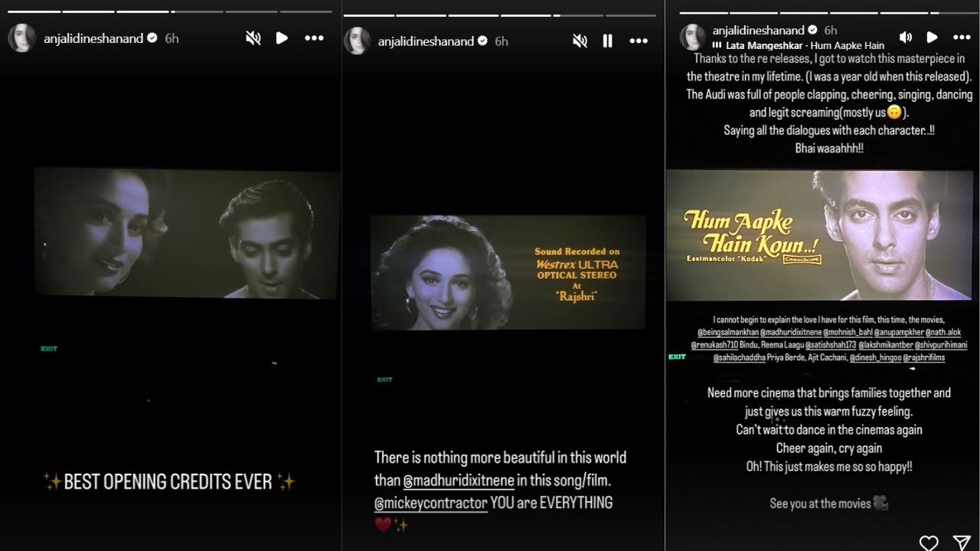Tap the Westrex Ultra Optical Stereo credits frame

point(508,272)
